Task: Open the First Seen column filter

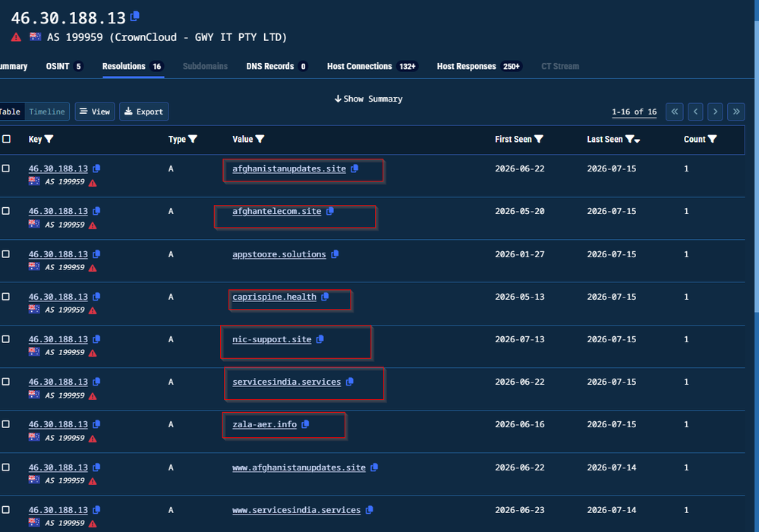Action: click(x=539, y=140)
